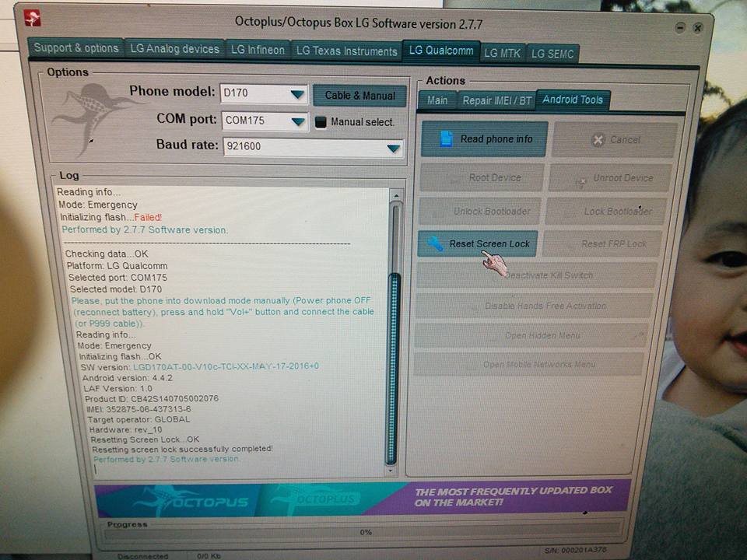Expand the Baud rate dropdown
The height and width of the screenshot is (560, 747).
[394, 149]
